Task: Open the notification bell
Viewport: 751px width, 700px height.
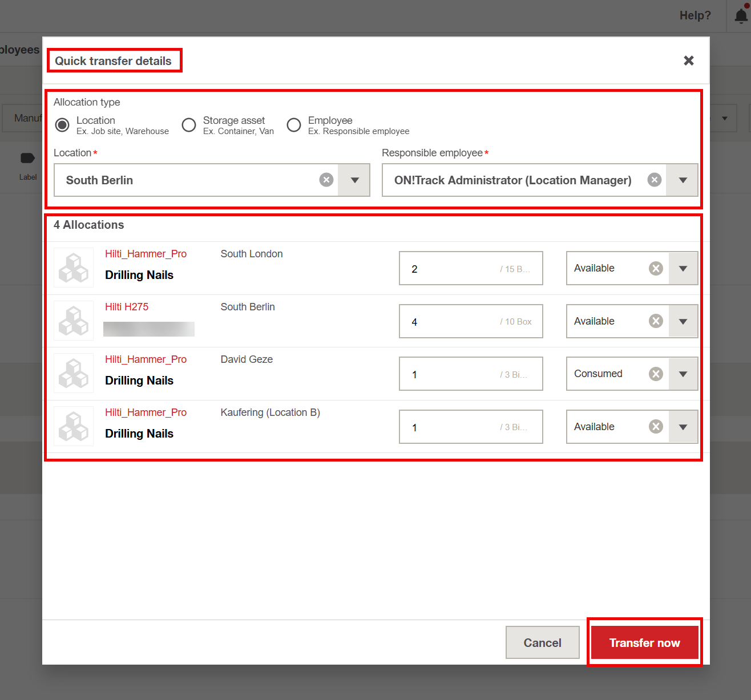Action: click(x=741, y=16)
